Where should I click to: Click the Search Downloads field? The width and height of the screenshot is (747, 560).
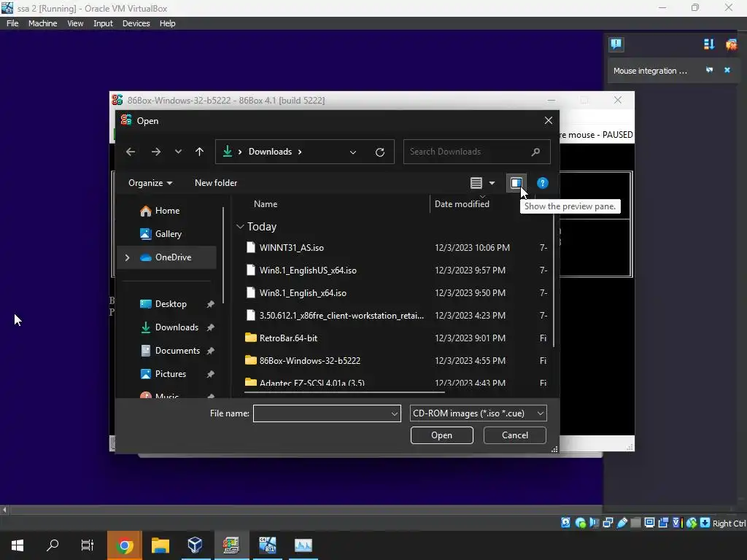(x=476, y=152)
